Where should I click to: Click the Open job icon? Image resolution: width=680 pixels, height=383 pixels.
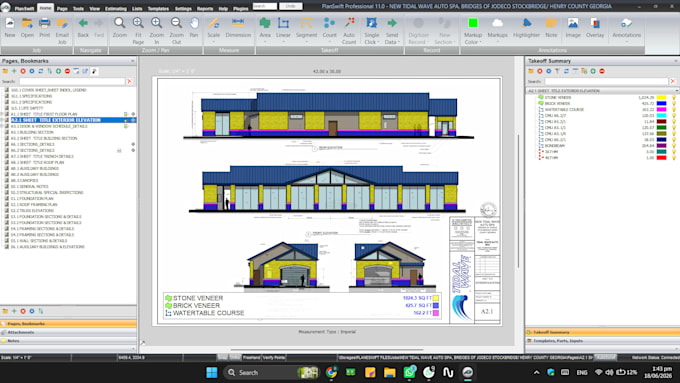tap(27, 27)
